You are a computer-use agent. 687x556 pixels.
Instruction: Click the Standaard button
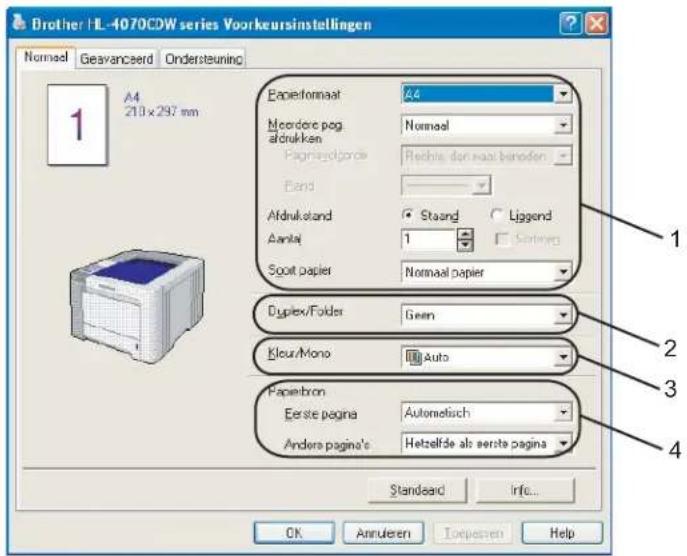pyautogui.click(x=417, y=490)
